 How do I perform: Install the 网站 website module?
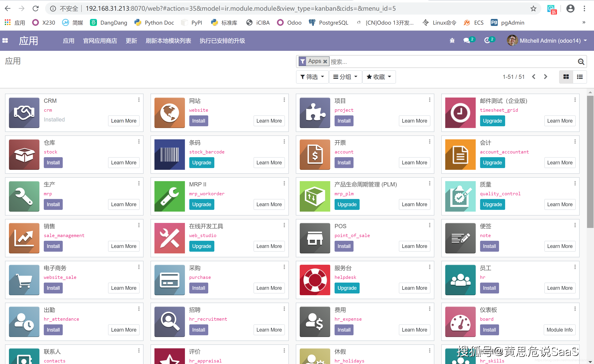198,121
